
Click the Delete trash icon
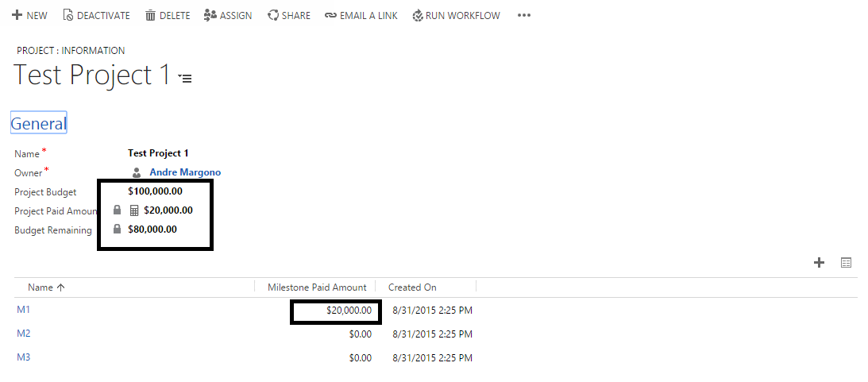tap(150, 15)
